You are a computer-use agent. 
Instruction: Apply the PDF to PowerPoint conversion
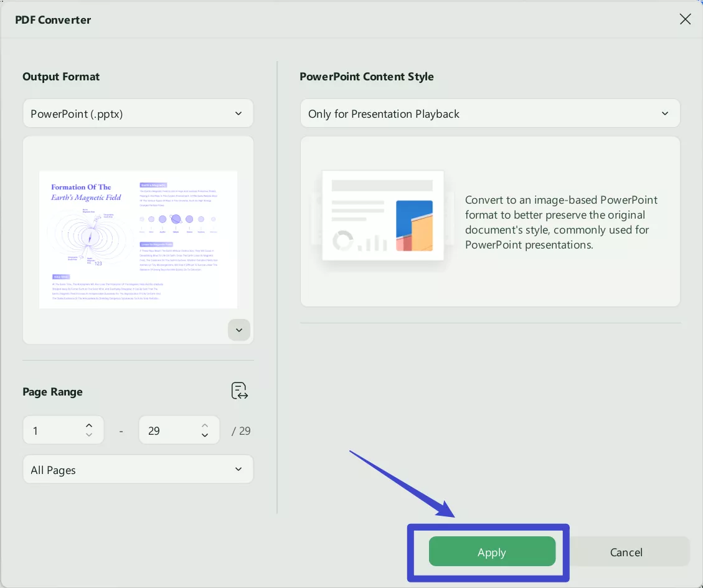(x=491, y=552)
